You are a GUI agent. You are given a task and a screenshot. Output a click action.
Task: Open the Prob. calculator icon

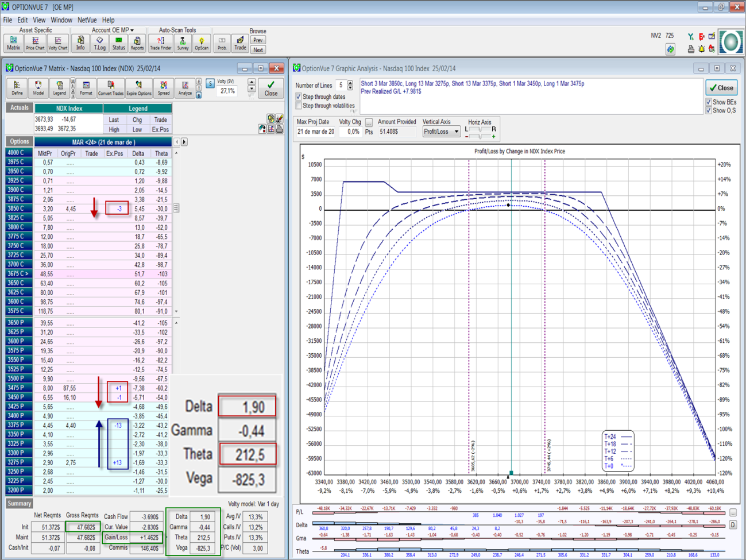click(x=222, y=43)
